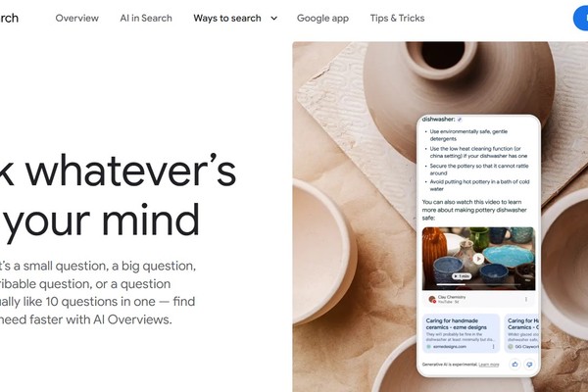Open the Learn more link
Viewport: 588px width, 392px height.
coord(489,365)
